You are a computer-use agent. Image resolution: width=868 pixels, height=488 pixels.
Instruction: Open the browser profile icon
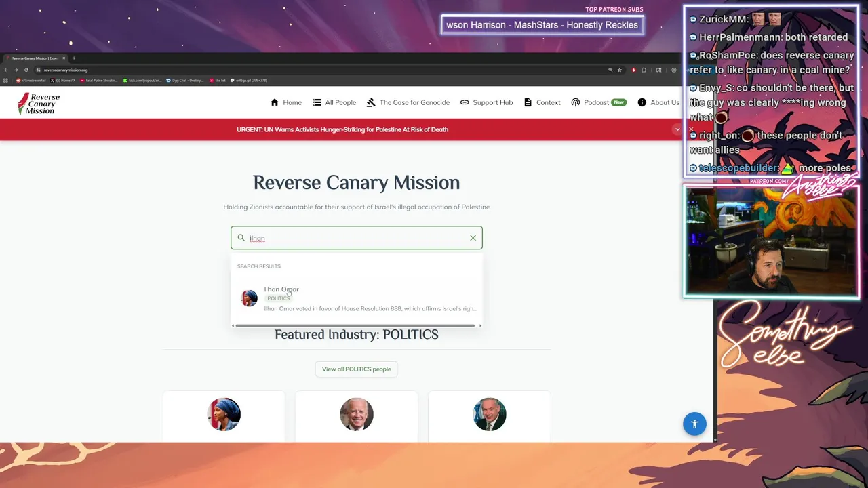point(674,70)
